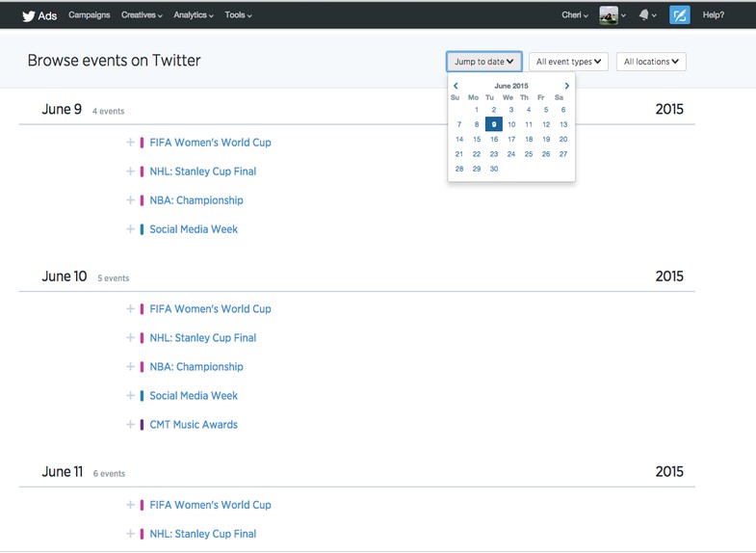Open June 10 NBA: Championship link
This screenshot has width=756, height=553.
pos(196,366)
